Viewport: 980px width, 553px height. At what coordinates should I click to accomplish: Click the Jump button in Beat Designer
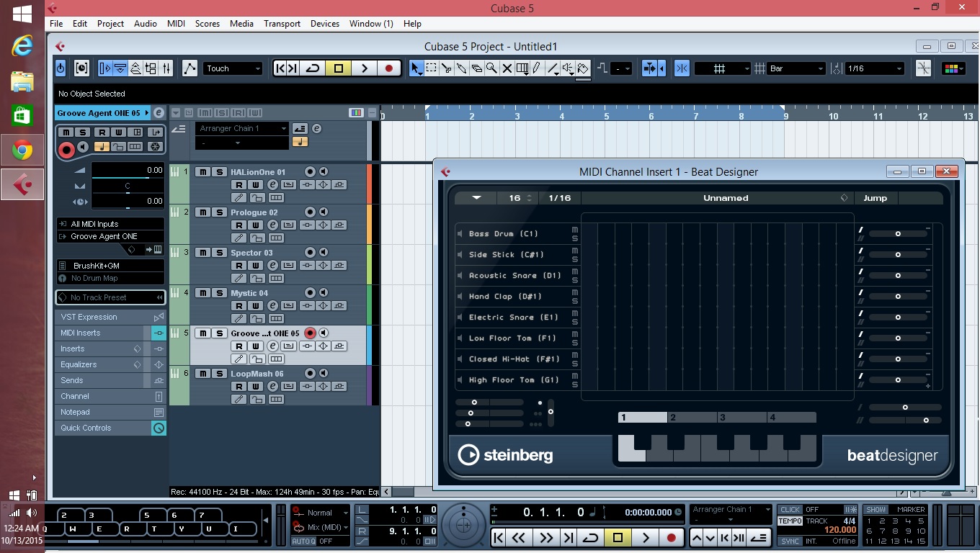[876, 198]
